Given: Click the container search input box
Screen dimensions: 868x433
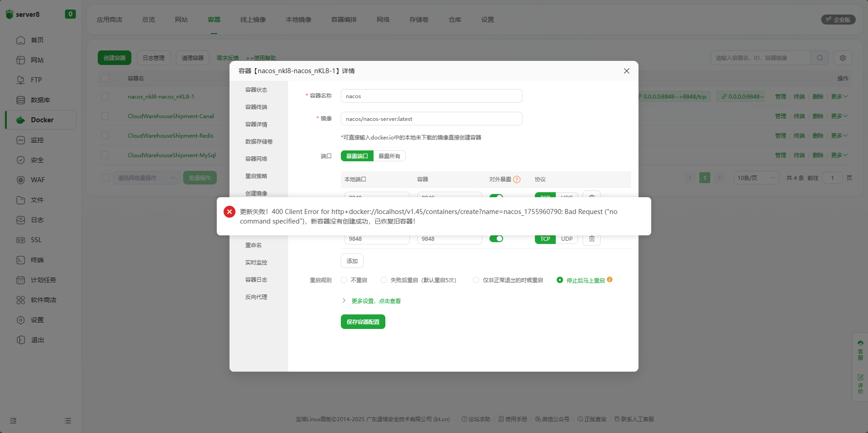Looking at the screenshot, I should pyautogui.click(x=761, y=58).
